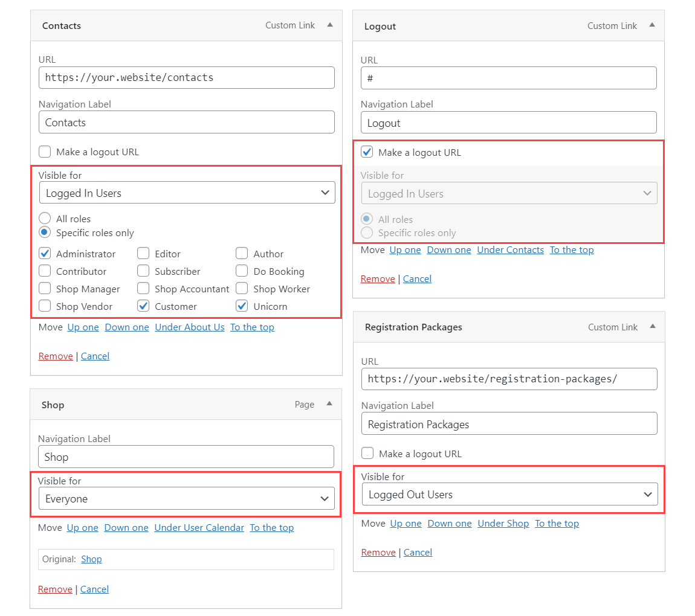Remove the Contacts menu item
Screen dimensions: 695x616
[56, 356]
